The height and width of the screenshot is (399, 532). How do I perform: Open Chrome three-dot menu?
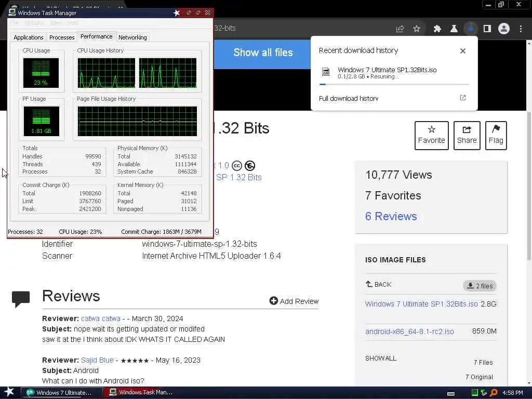click(x=521, y=29)
